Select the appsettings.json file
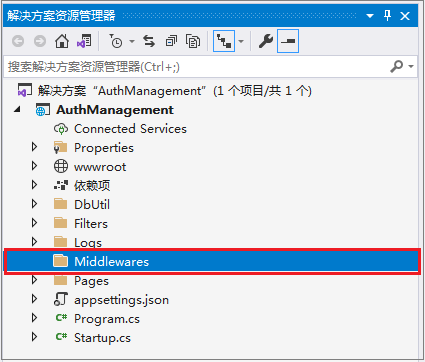 click(121, 300)
